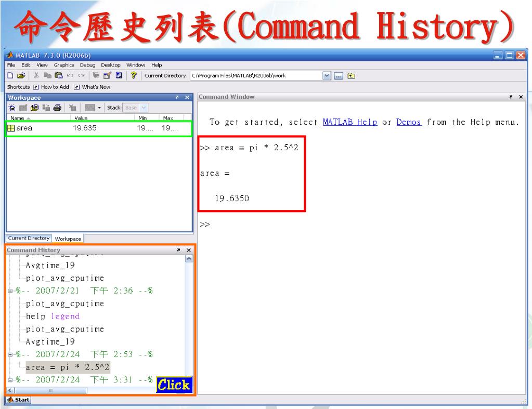Click scroll-left arrow in Command History
The width and height of the screenshot is (532, 409).
[10, 390]
